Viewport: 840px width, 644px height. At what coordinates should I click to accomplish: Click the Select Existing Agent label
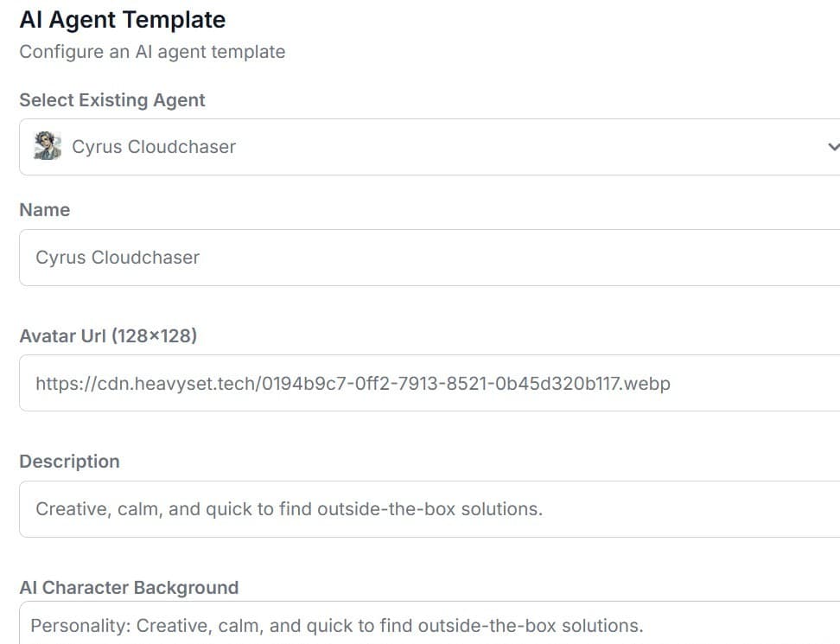pyautogui.click(x=112, y=100)
